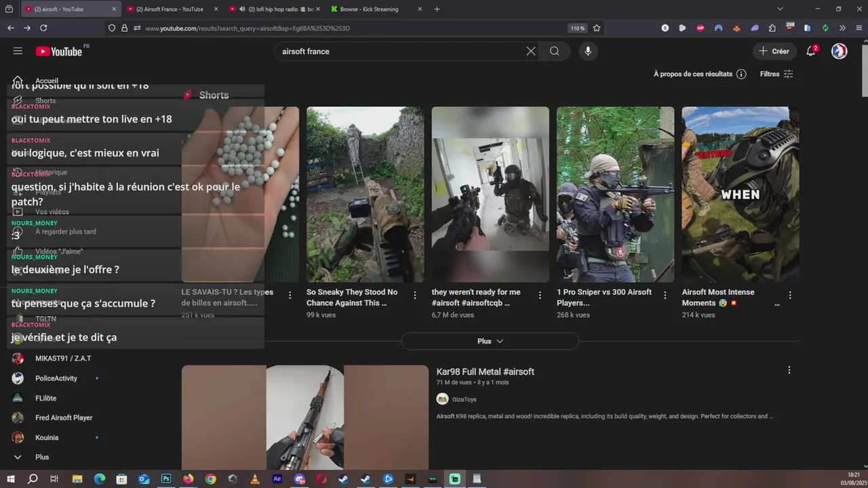Bookmark this page with the star
Image resolution: width=868 pixels, height=488 pixels.
597,28
